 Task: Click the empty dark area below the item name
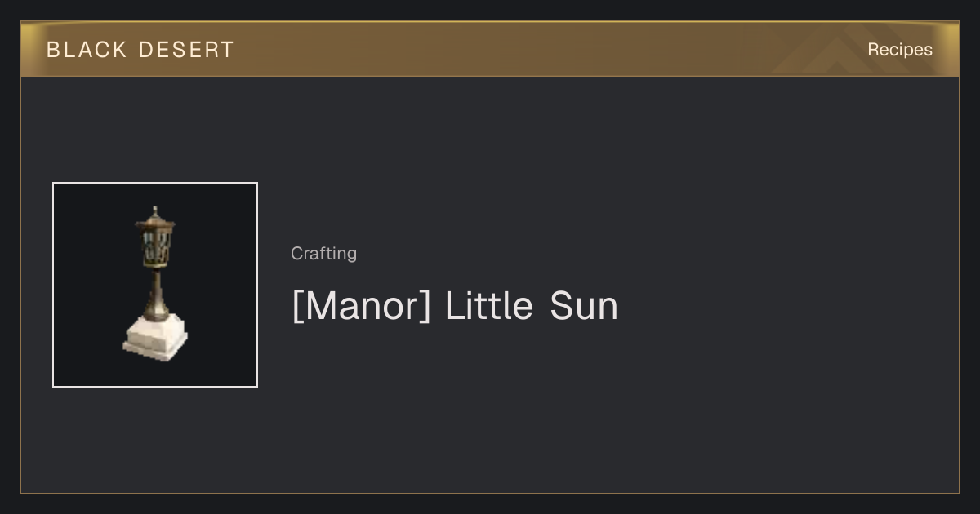click(572, 408)
